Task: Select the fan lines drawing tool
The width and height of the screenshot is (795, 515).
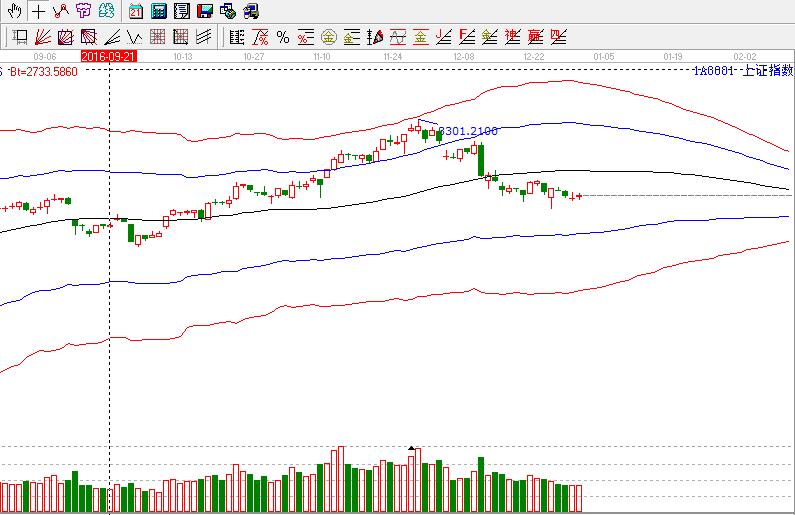Action: tap(41, 38)
